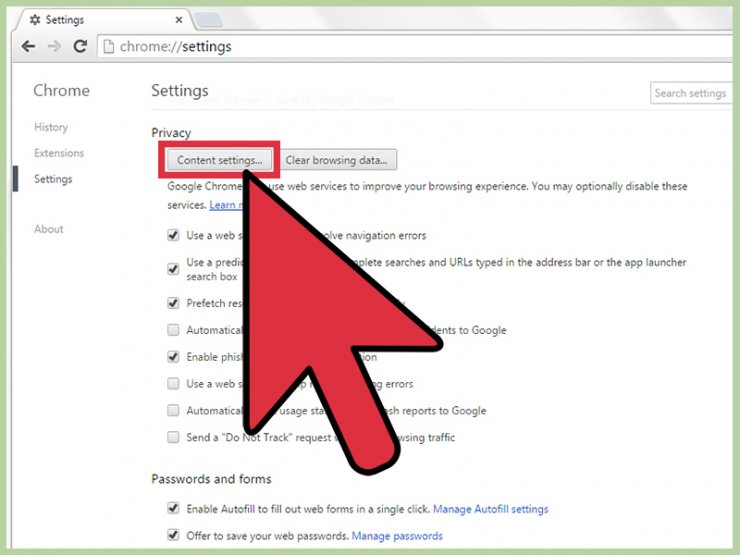Open the Manage Autofill settings link
740x555 pixels.
pyautogui.click(x=491, y=509)
